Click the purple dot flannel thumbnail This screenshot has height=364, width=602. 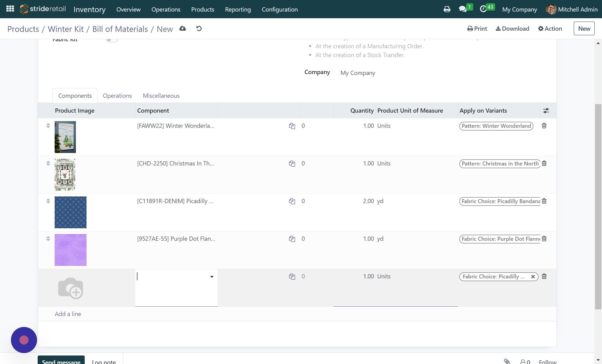click(x=70, y=250)
